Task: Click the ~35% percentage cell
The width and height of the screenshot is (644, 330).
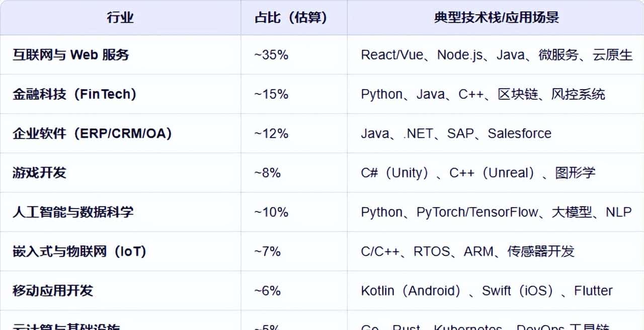Action: coord(271,55)
